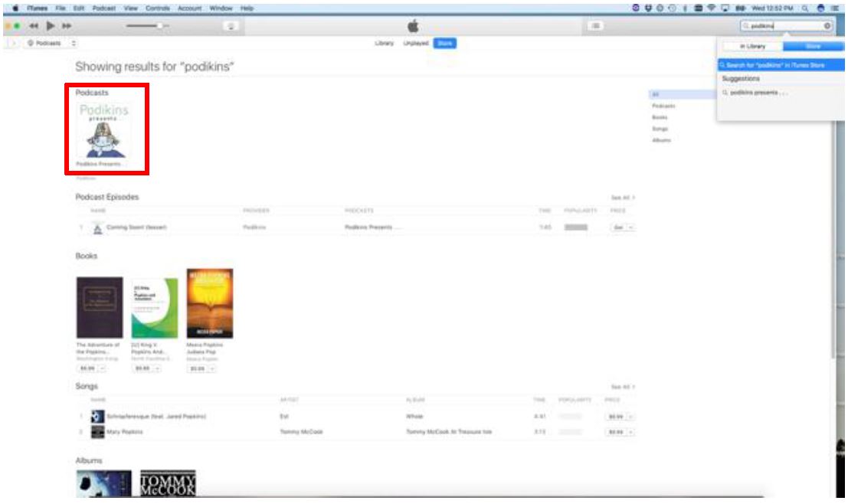Viewport: 848px width, 504px height.
Task: Filter results by Books
Action: 660,117
